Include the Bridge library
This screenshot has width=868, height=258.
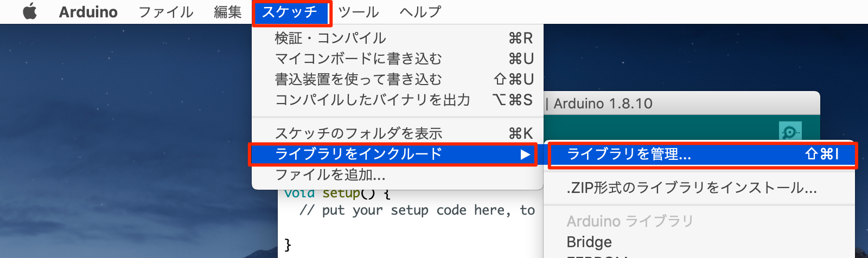click(699, 242)
